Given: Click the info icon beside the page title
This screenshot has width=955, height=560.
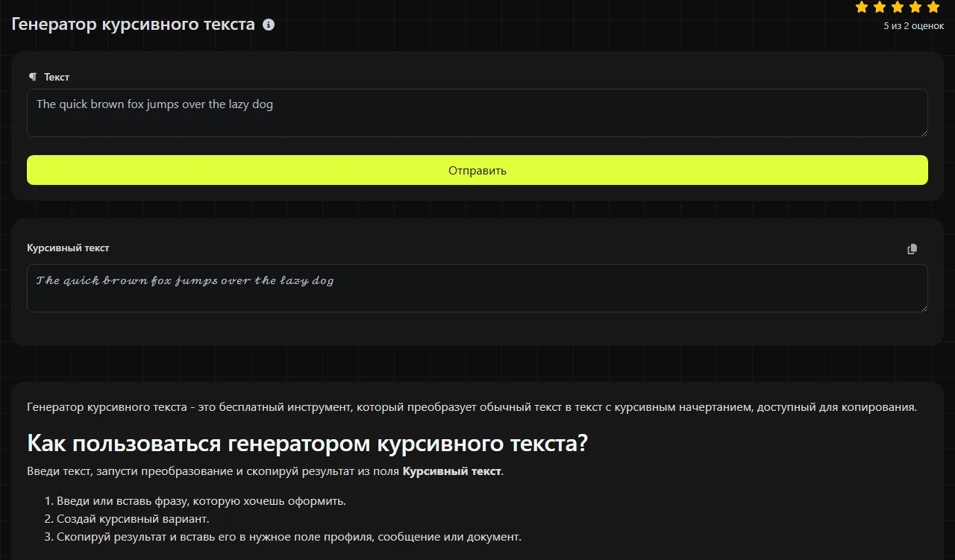Looking at the screenshot, I should point(269,25).
